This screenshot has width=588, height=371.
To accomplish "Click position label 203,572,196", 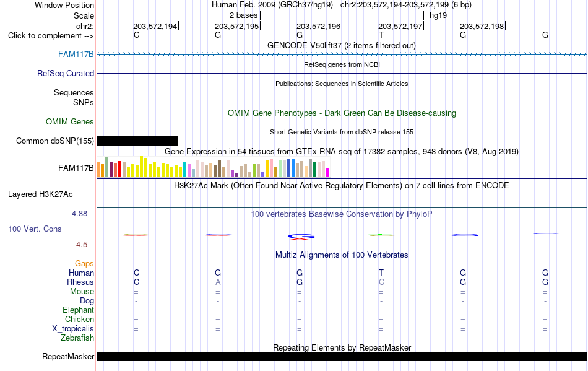I will tap(318, 26).
